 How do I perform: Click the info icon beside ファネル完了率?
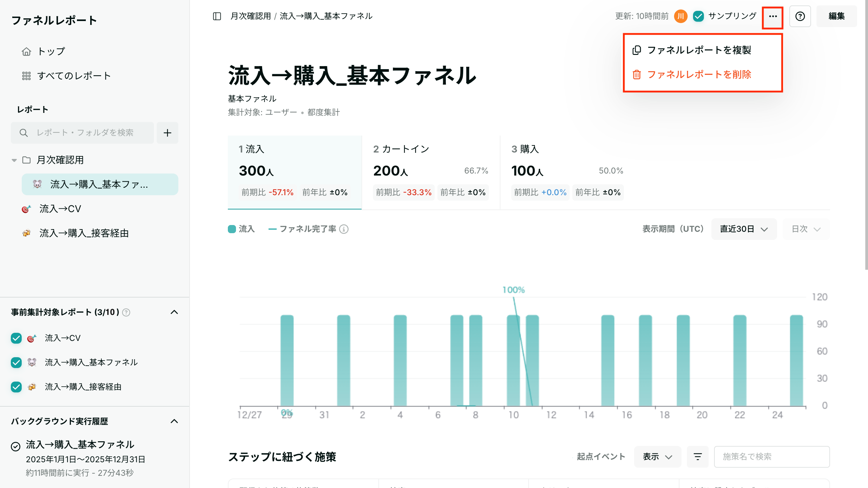tap(344, 229)
